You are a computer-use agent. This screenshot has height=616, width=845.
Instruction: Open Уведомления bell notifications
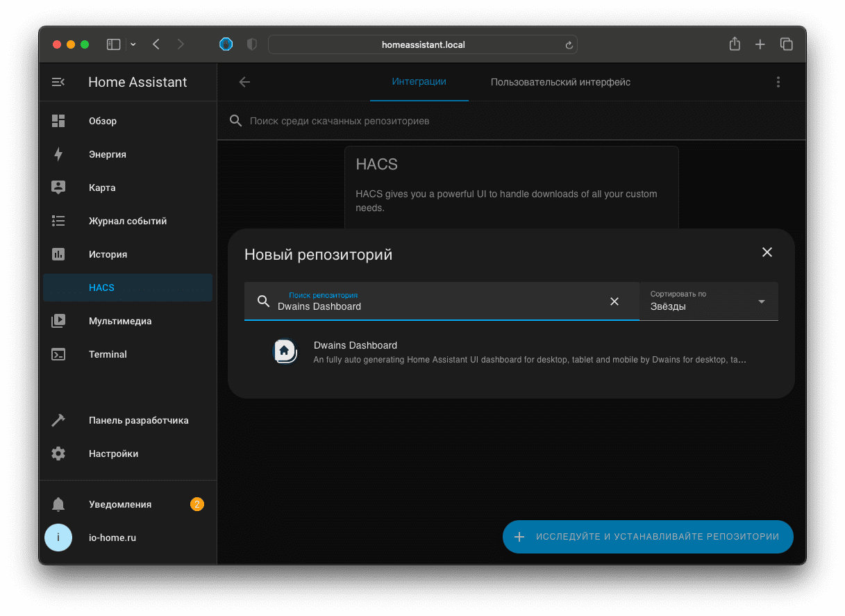tap(119, 504)
